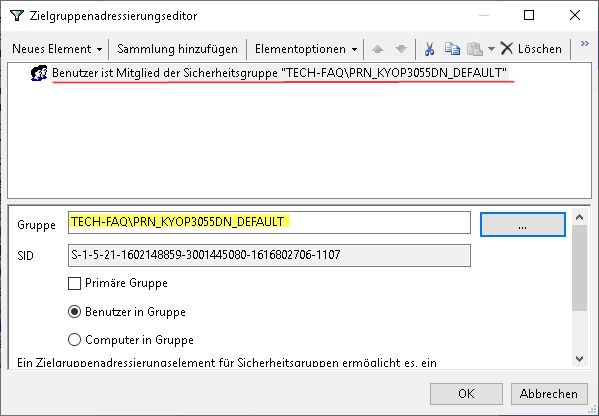Click the SID field
Image resolution: width=599 pixels, height=416 pixels.
(x=269, y=255)
